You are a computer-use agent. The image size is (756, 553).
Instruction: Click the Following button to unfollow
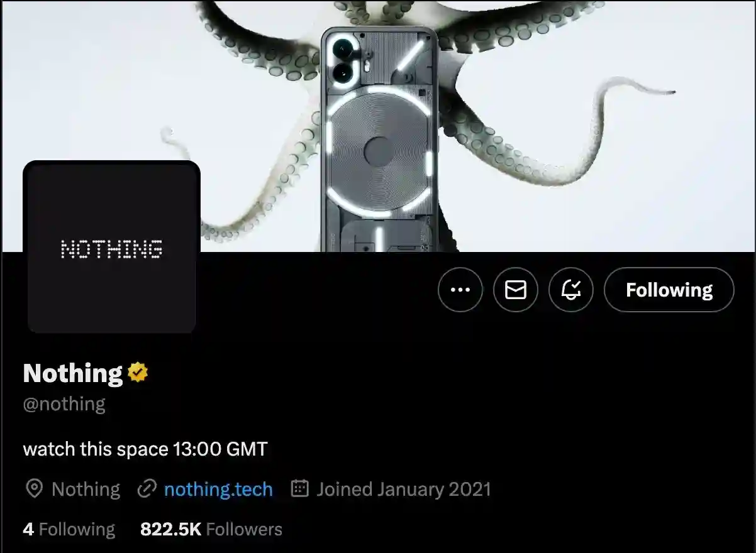(669, 290)
